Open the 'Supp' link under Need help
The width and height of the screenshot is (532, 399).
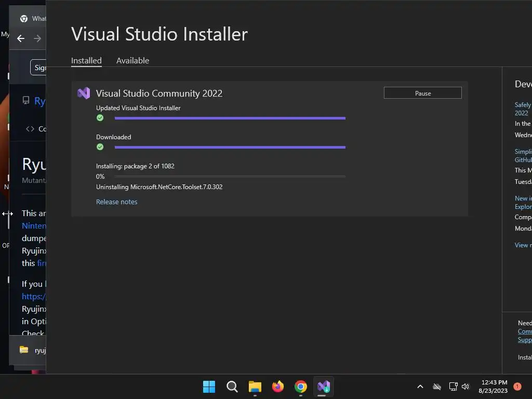point(525,340)
